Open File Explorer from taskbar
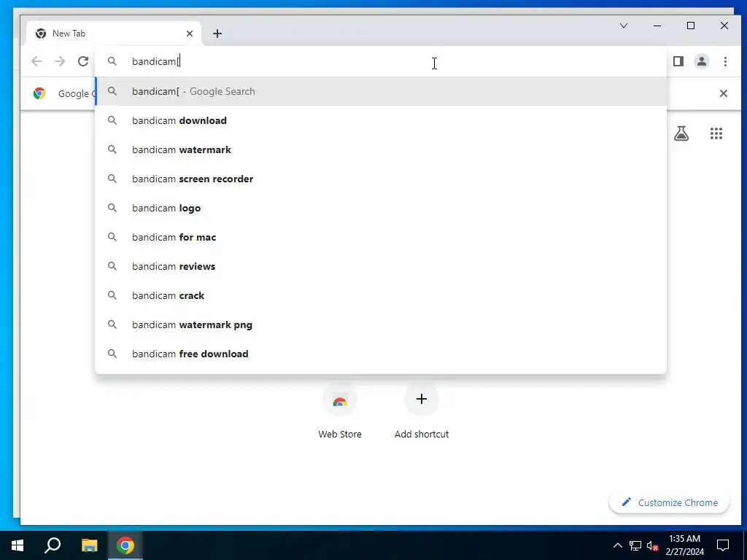The height and width of the screenshot is (560, 747). point(89,545)
